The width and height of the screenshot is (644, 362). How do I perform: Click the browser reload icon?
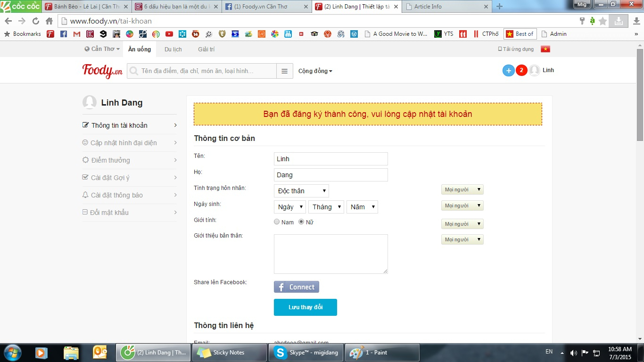[36, 21]
